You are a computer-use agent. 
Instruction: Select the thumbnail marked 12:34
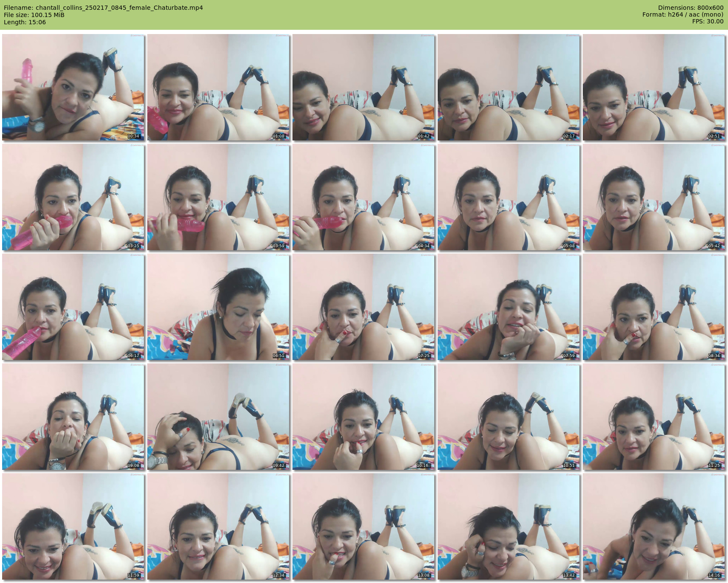pyautogui.click(x=218, y=526)
